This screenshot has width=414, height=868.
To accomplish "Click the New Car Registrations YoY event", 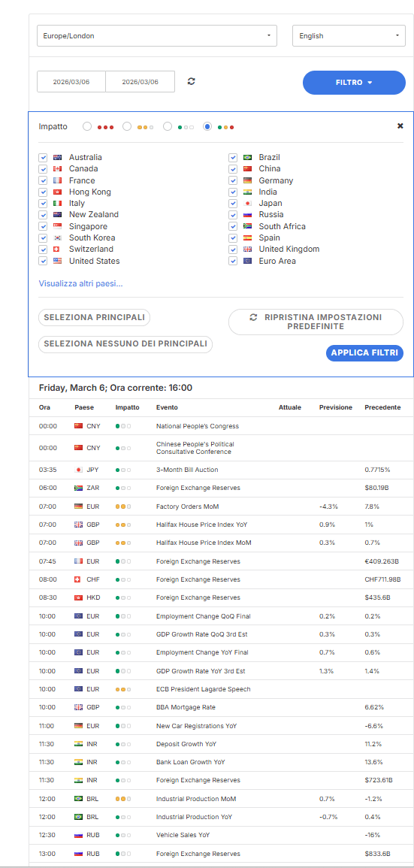I will [198, 726].
